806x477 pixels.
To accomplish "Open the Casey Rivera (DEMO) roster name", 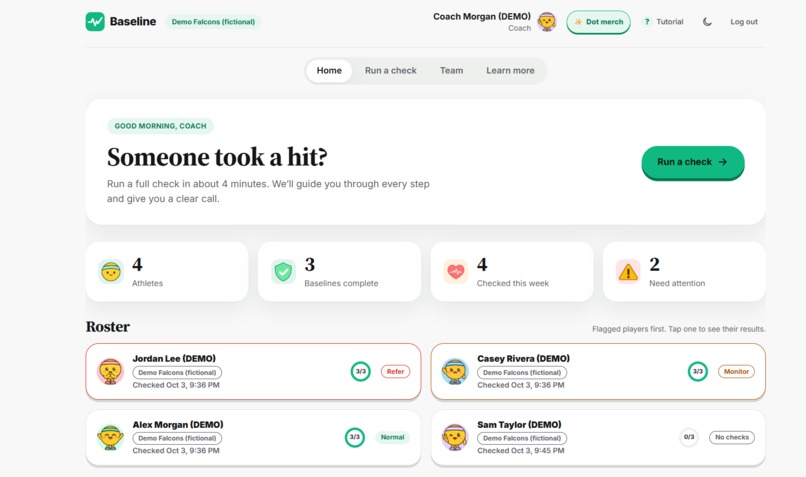I will (x=523, y=358).
